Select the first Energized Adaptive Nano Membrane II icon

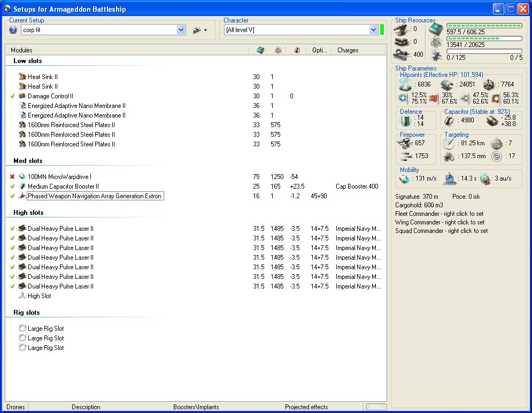click(22, 105)
